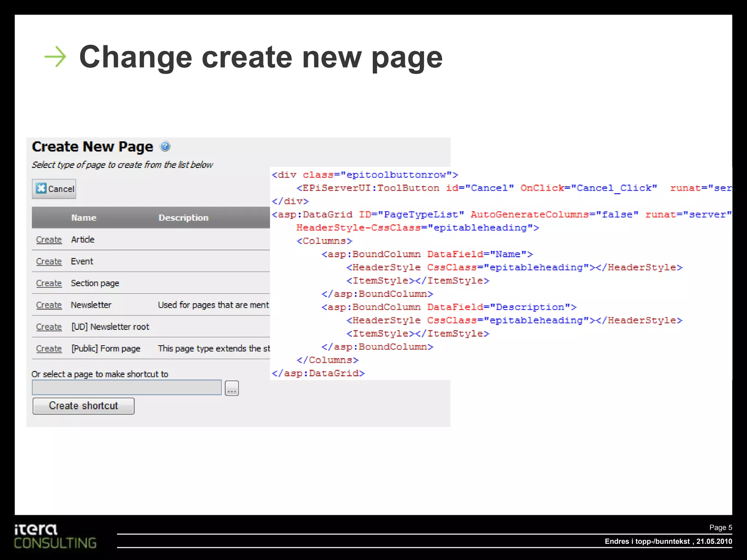Viewport: 747px width, 560px height.
Task: Click 'This page type extends the st' description
Action: (x=214, y=349)
